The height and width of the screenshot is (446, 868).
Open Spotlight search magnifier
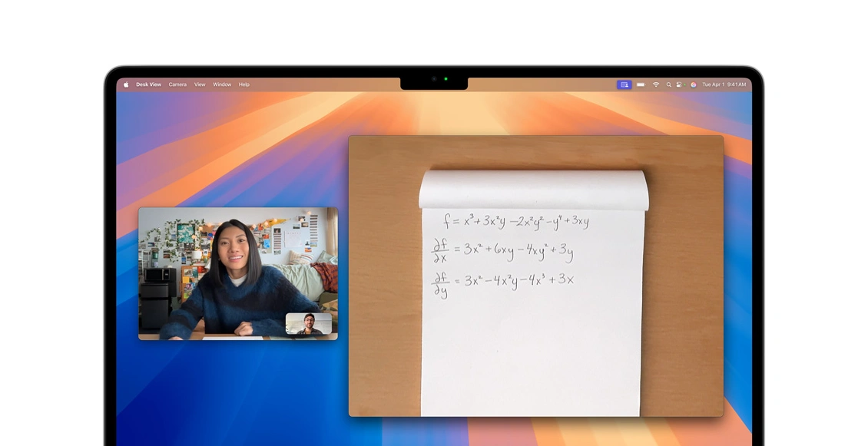tap(668, 84)
